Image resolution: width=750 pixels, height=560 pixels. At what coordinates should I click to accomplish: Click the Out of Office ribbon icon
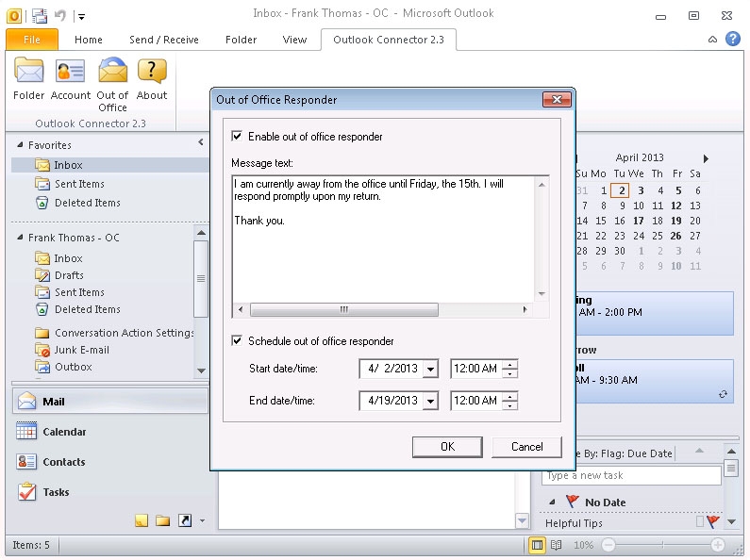(x=112, y=85)
